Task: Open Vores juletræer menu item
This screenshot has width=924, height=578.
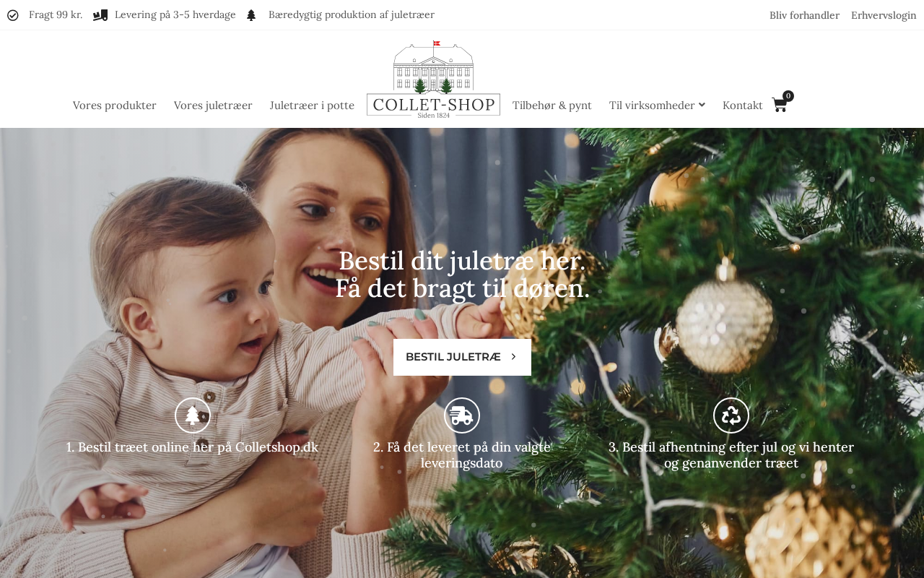Action: (213, 105)
